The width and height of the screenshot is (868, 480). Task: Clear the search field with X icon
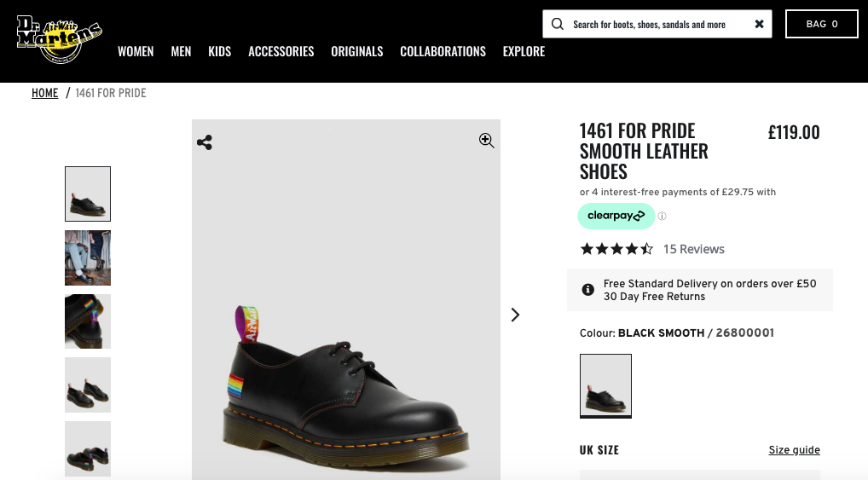pyautogui.click(x=759, y=24)
